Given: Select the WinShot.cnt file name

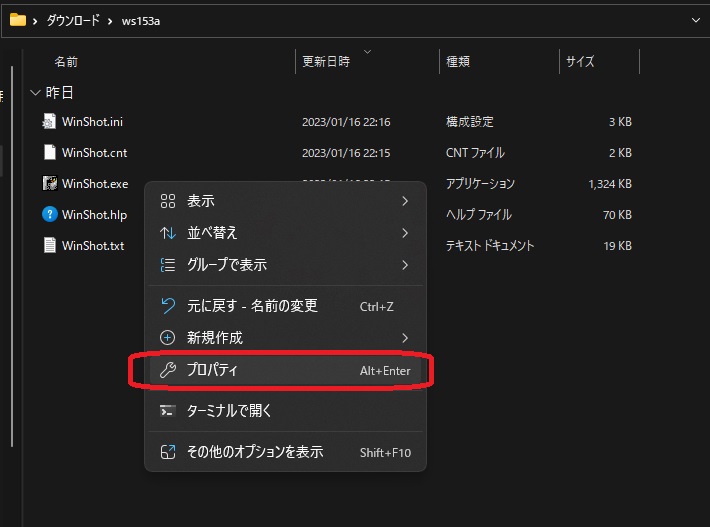Looking at the screenshot, I should (95, 153).
